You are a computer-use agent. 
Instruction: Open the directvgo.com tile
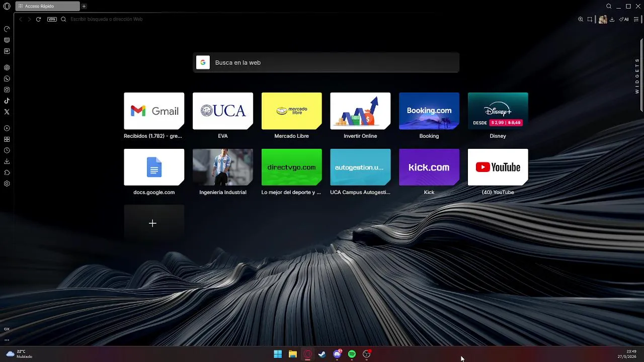(x=291, y=167)
